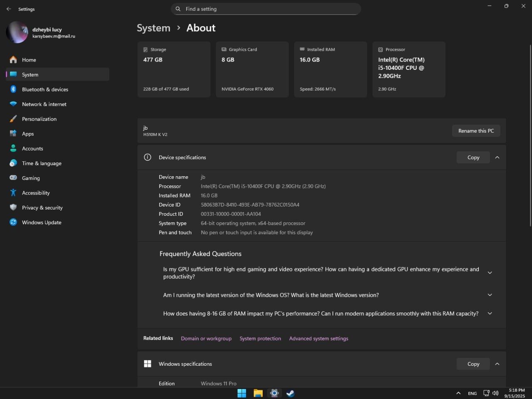Click the Settings gear taskbar icon

(x=274, y=393)
